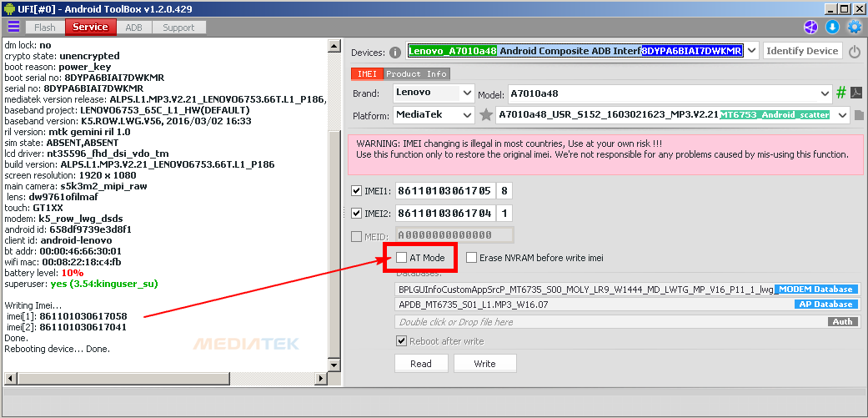This screenshot has height=418, width=868.
Task: Click the battery level: 10% log line
Action: coord(43,273)
